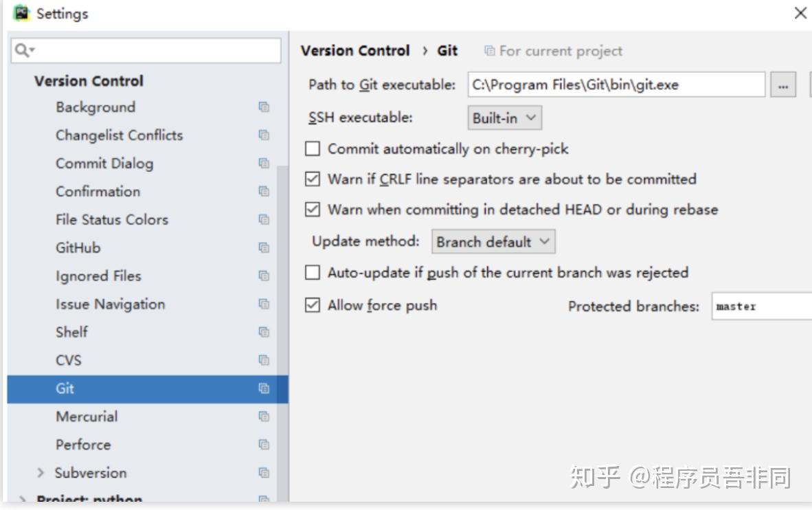Open the File Status Colors settings page
Screen dimensions: 812x510
pos(111,220)
